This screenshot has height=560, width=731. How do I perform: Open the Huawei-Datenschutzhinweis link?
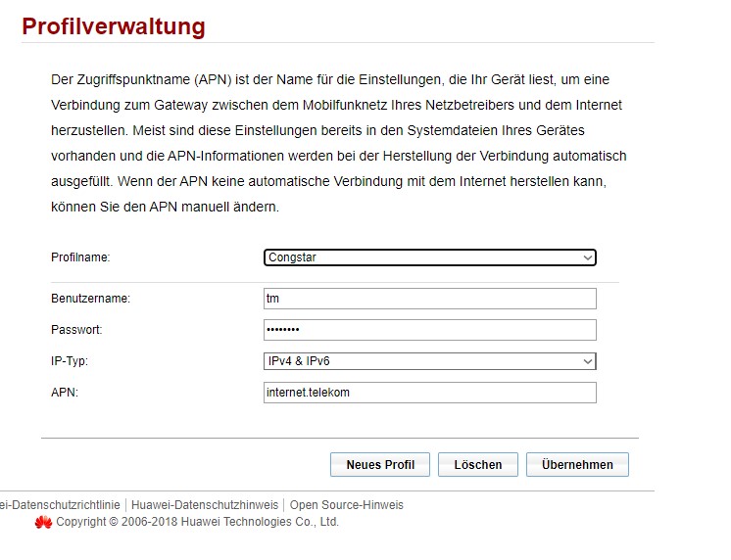205,505
